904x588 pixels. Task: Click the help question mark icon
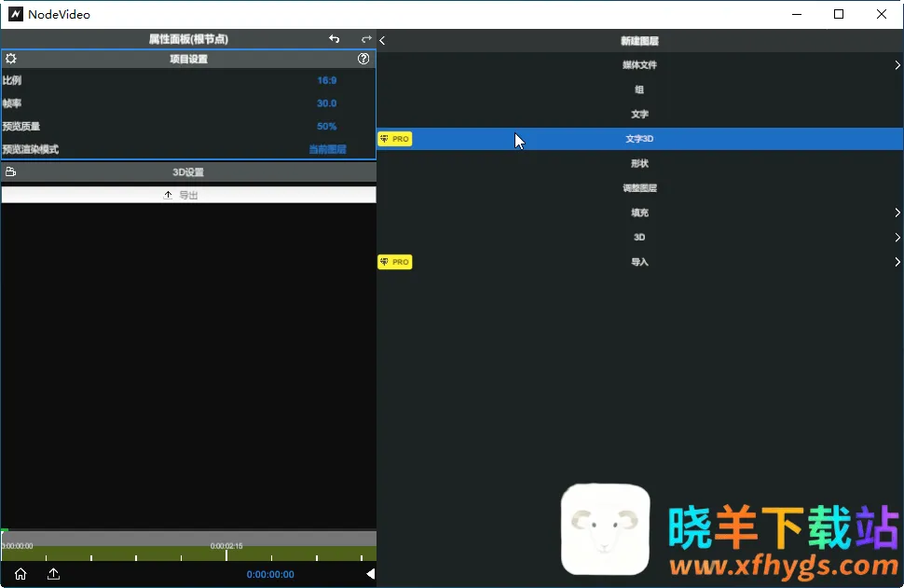point(363,59)
